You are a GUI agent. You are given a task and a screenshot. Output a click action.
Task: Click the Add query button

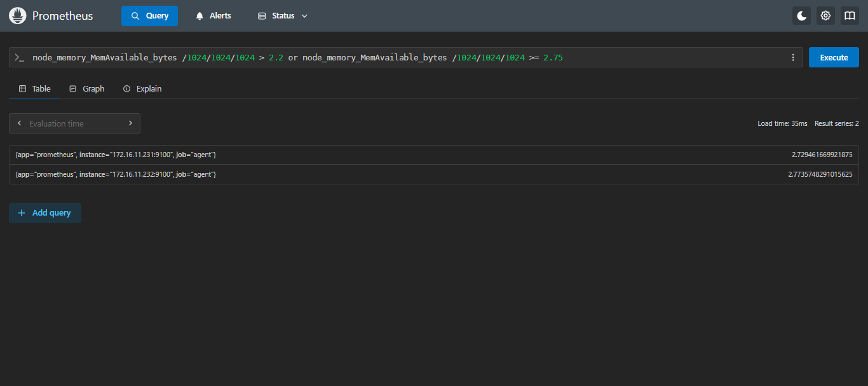pyautogui.click(x=45, y=213)
